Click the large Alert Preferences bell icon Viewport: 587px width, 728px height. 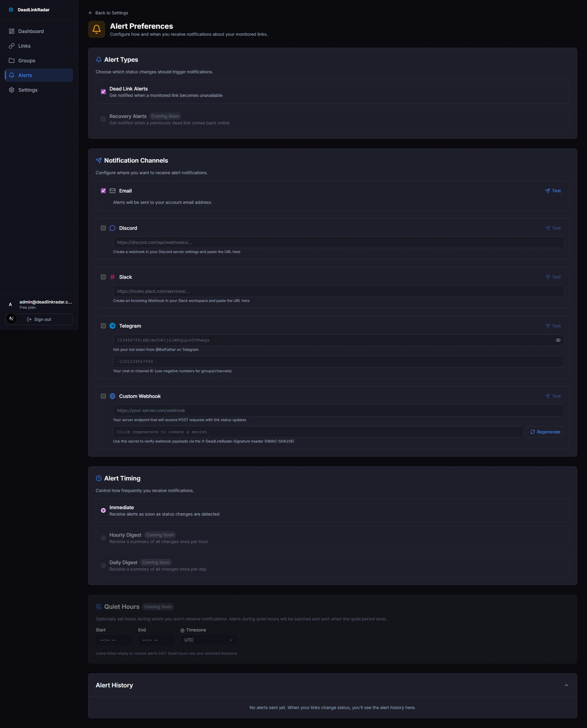96,29
